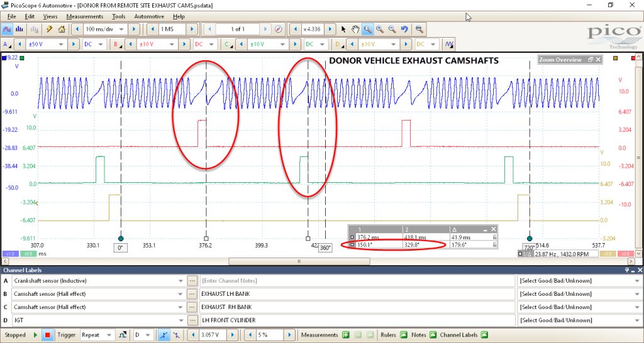Open math channels waveform icon

click(449, 45)
